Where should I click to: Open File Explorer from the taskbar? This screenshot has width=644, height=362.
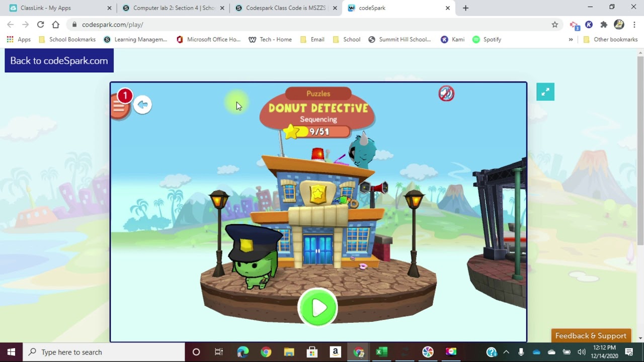(289, 352)
